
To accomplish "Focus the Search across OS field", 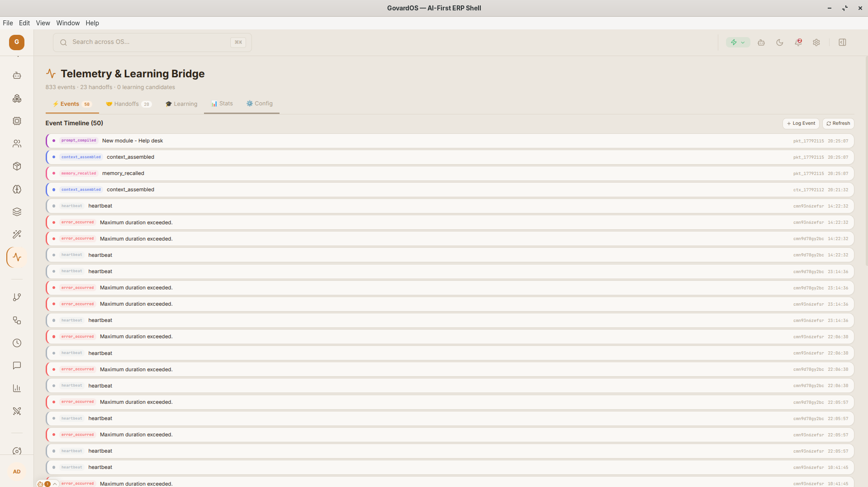I will pos(152,43).
